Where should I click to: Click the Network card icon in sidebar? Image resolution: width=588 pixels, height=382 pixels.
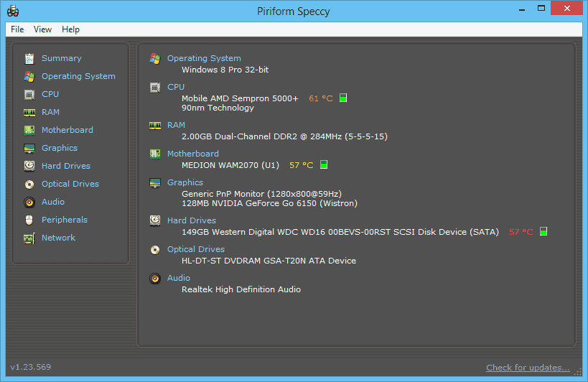click(x=29, y=238)
